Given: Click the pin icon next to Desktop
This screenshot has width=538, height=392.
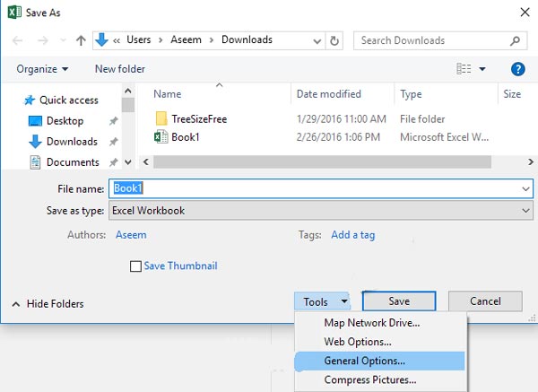Looking at the screenshot, I should pyautogui.click(x=114, y=121).
